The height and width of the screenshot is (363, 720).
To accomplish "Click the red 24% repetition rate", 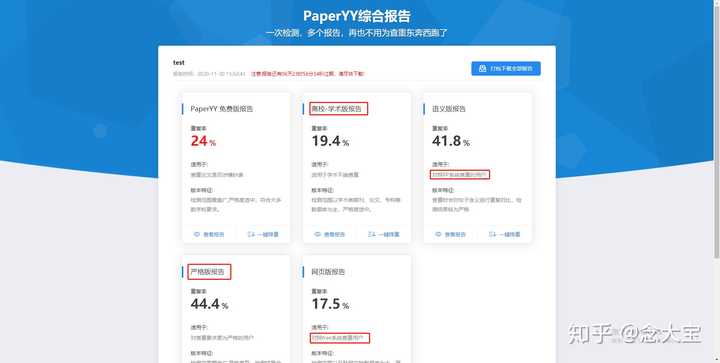I will tap(203, 141).
